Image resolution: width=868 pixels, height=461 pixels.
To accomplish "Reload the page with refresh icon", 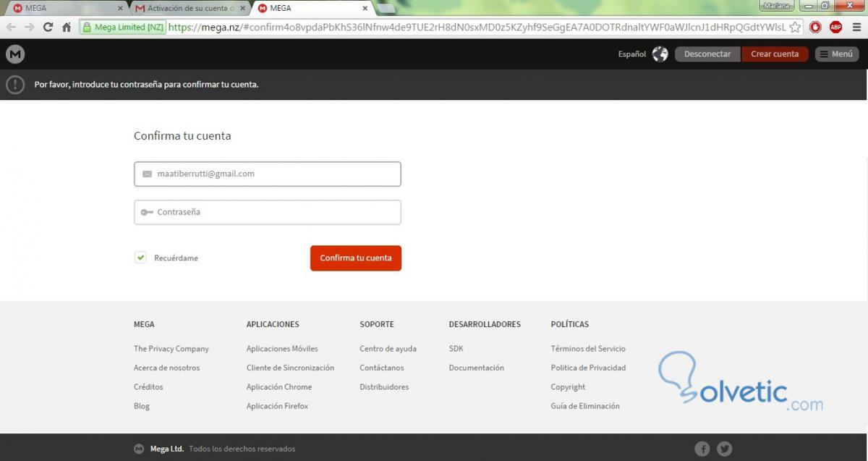I will [x=48, y=28].
